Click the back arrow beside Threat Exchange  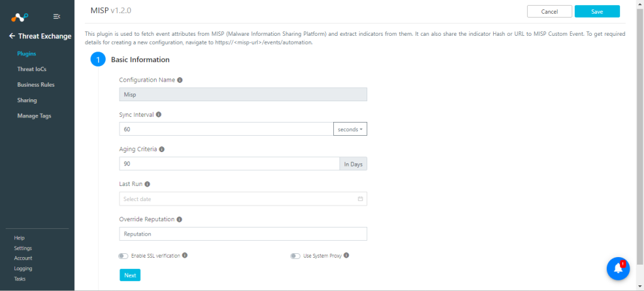[13, 36]
